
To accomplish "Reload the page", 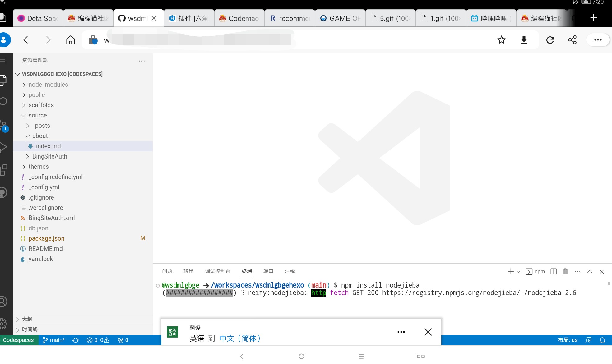I will (550, 40).
